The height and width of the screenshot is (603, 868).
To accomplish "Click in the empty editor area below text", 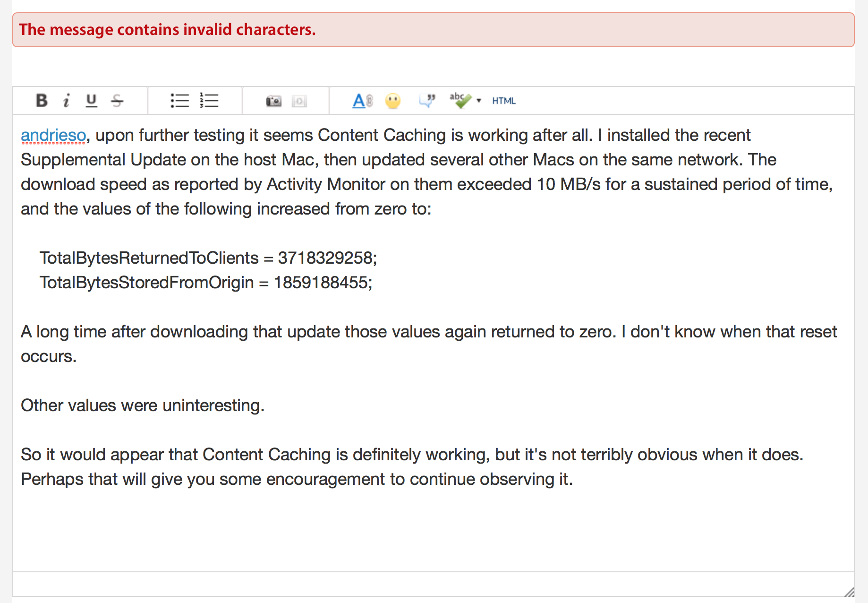I will 434,532.
